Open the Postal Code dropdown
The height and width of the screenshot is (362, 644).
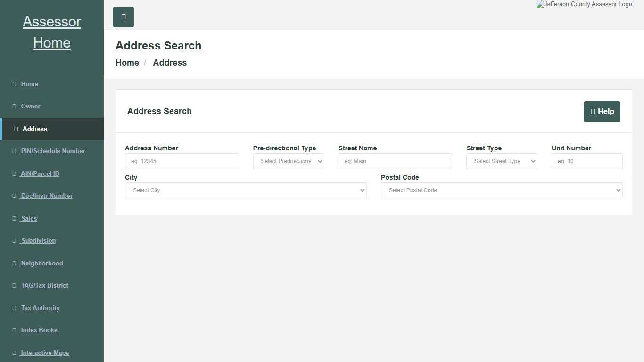coord(501,190)
